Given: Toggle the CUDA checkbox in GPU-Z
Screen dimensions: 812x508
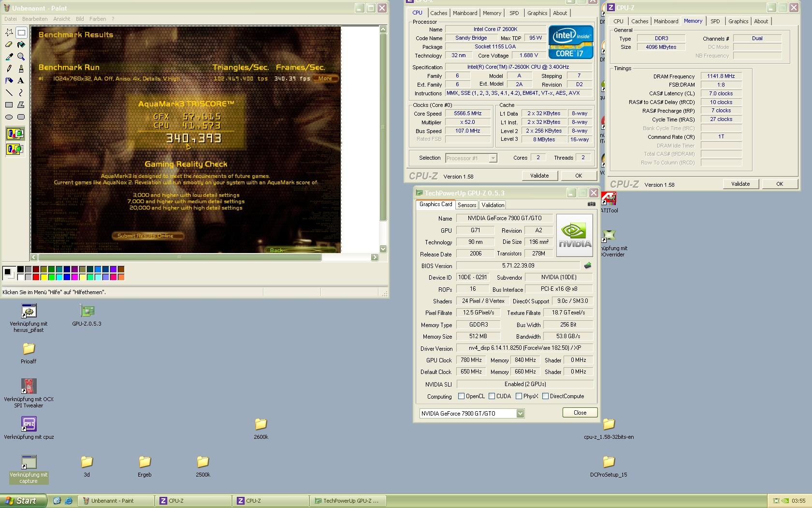Looking at the screenshot, I should (492, 396).
